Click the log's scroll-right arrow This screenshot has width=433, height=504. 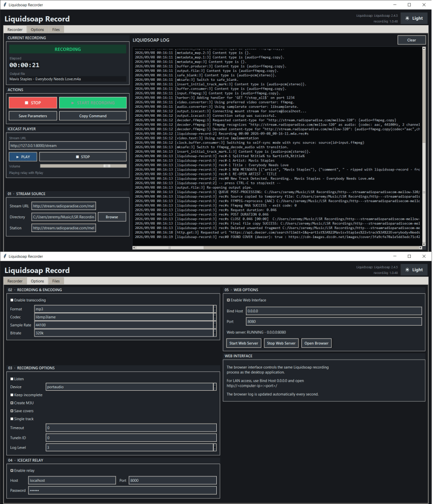pyautogui.click(x=421, y=248)
